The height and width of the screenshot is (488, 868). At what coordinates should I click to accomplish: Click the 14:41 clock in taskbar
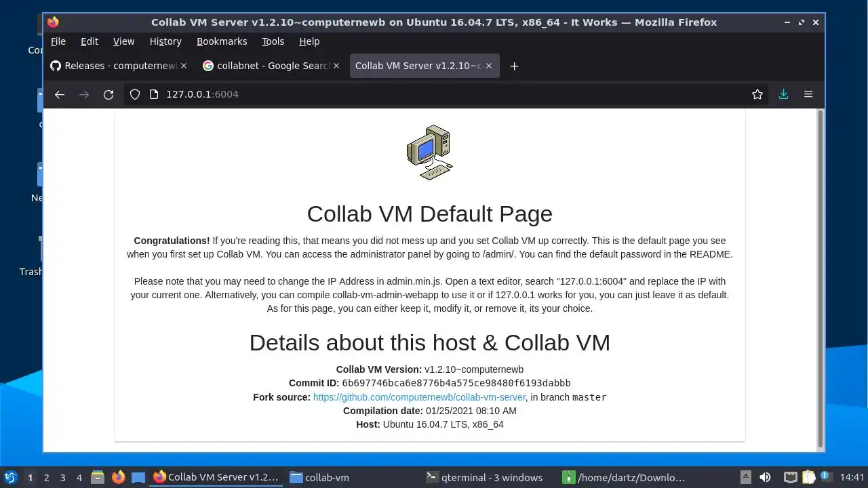[x=852, y=477]
